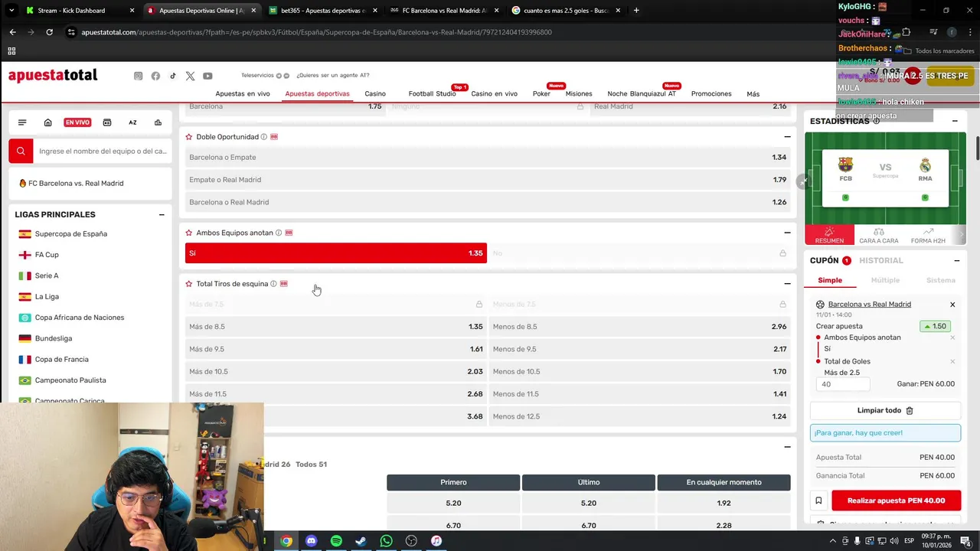Open Bundesliga league
The image size is (980, 551).
click(x=54, y=338)
